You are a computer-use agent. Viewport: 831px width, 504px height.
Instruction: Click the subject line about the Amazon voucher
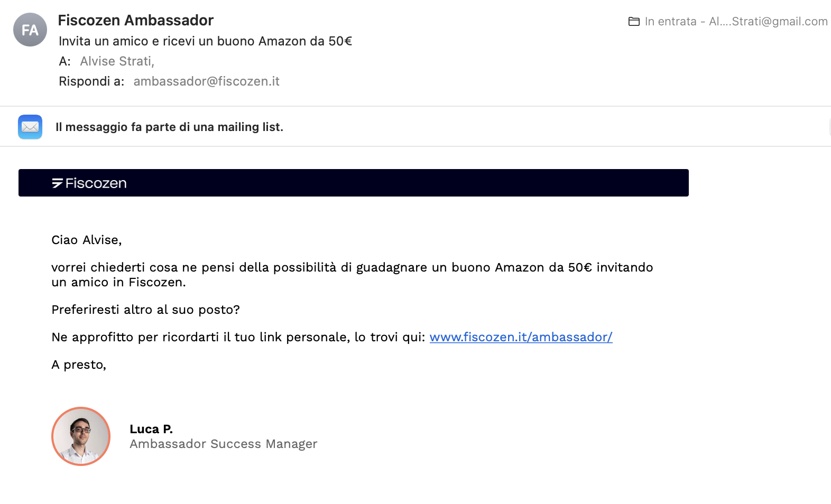point(205,41)
